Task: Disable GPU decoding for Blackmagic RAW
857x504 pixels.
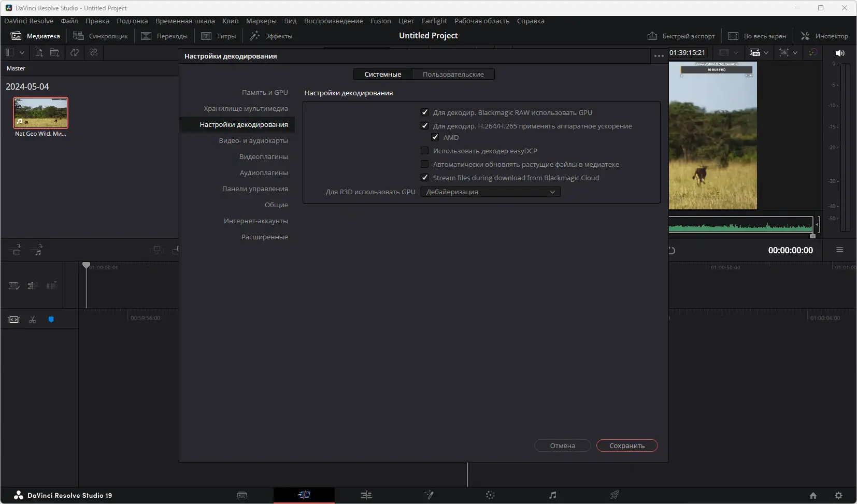Action: (x=424, y=112)
